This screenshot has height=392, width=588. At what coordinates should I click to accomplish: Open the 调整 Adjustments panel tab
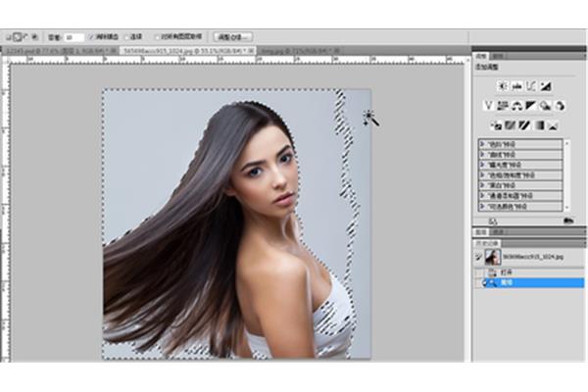481,56
